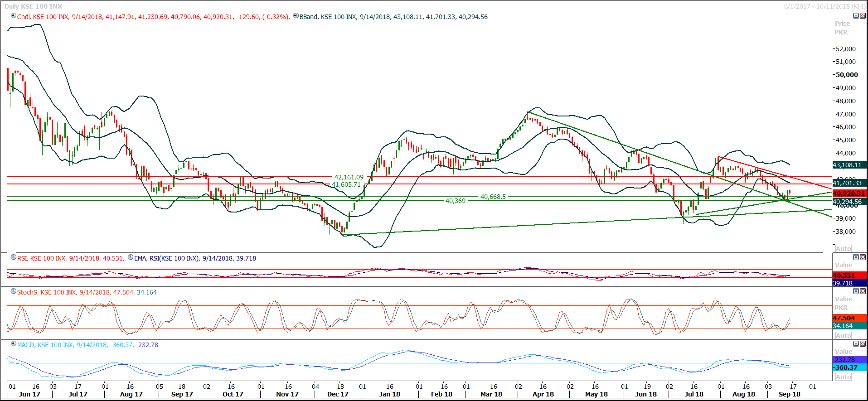Toggle Auto scaling on the price axis
Screen dimensions: 868x401
843,249
